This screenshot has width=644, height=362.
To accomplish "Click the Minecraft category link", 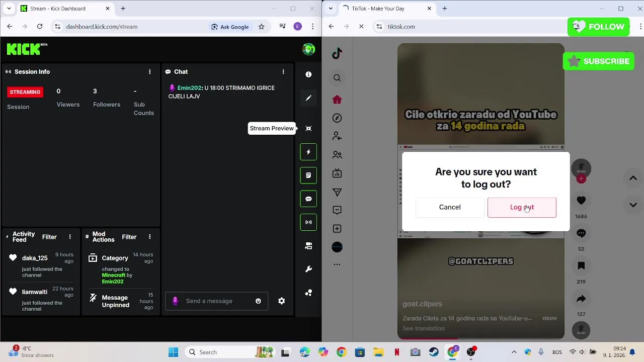I will (x=114, y=275).
